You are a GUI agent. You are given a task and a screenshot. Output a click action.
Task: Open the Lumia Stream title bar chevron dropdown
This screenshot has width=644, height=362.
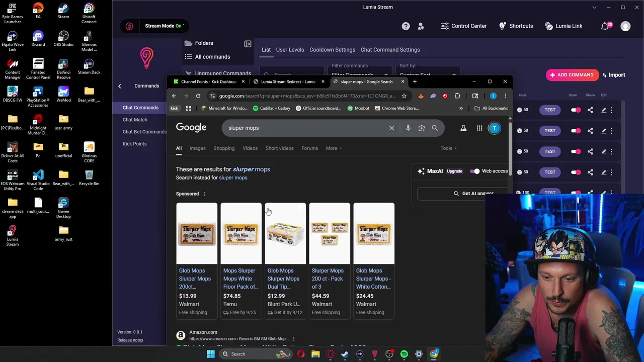coord(594,7)
